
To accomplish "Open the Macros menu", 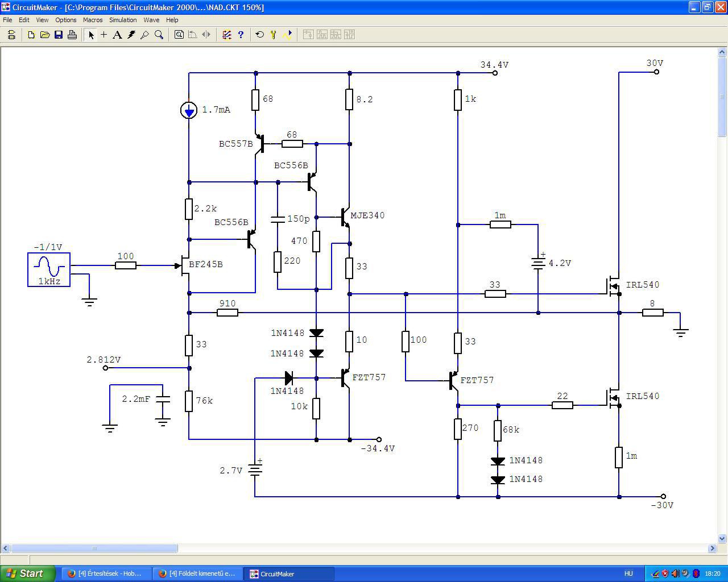I will 93,20.
